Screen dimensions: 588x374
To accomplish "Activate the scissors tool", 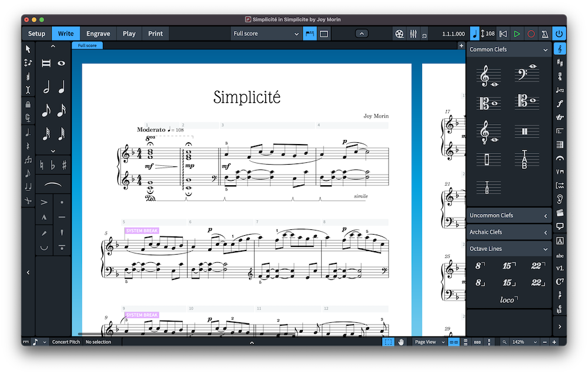I will 28,201.
